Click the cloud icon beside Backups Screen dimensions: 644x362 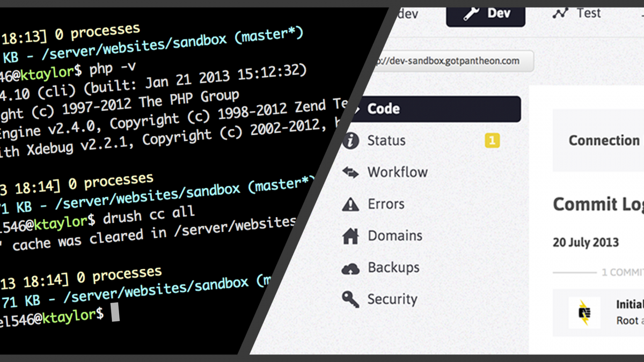point(350,268)
